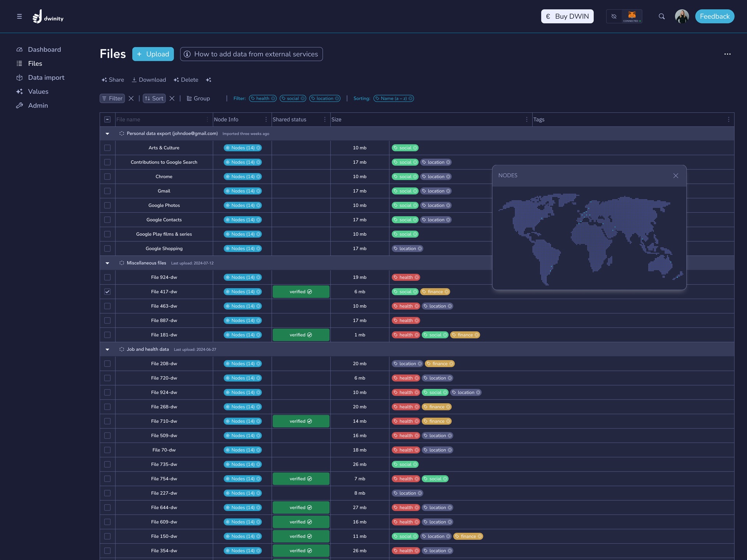
Task: Click the Buy DWIN button
Action: click(x=567, y=16)
